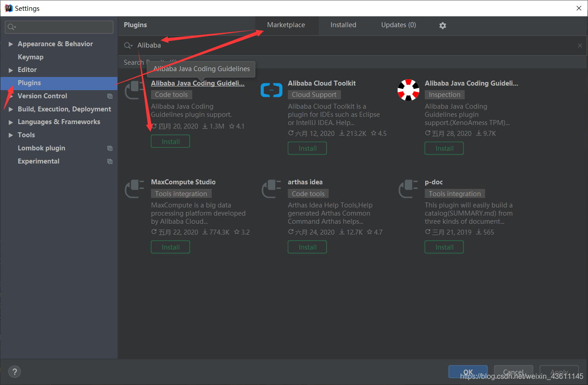The image size is (588, 385).
Task: Open the p-doc plugin title
Action: click(x=434, y=182)
